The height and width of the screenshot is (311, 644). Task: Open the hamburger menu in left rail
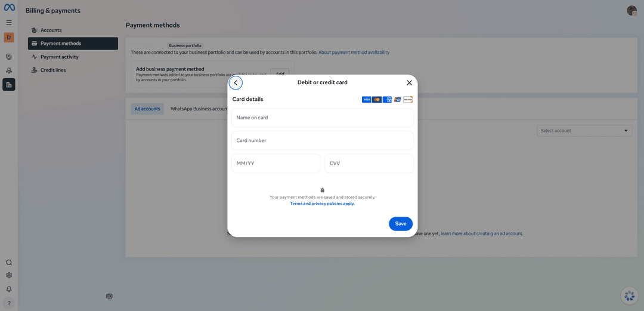coord(9,23)
